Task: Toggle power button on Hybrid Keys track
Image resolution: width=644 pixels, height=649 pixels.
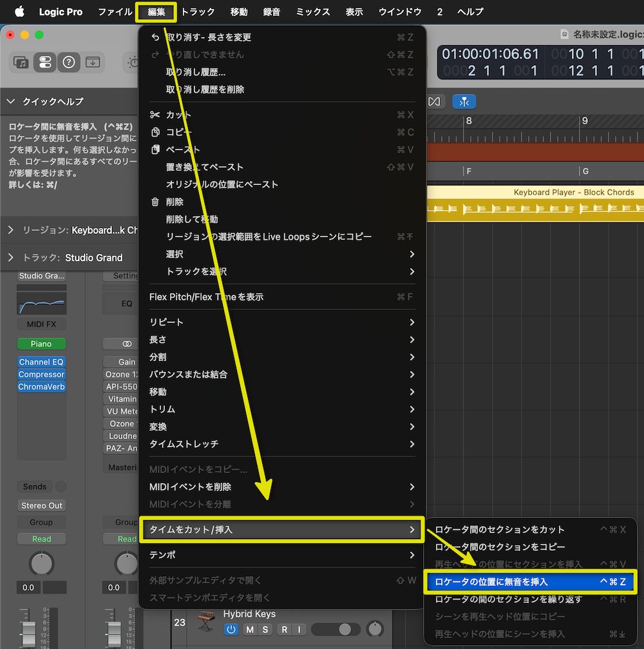Action: click(x=231, y=630)
